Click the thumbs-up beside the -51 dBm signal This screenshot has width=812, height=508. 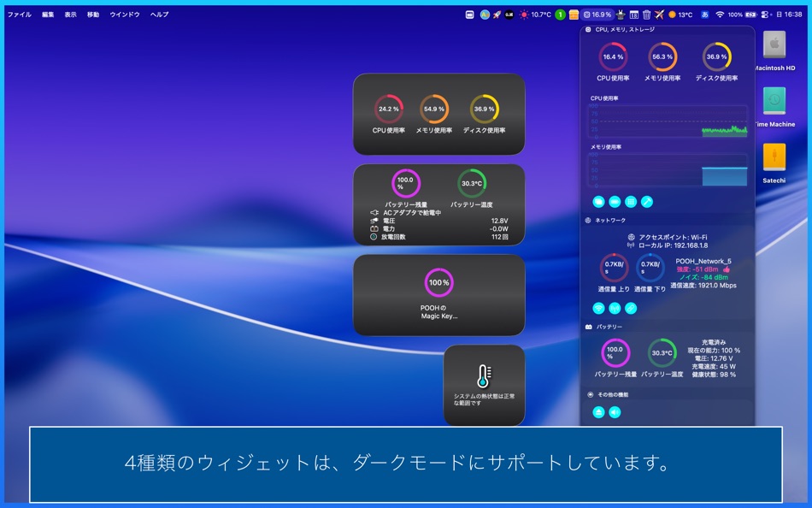tap(727, 269)
